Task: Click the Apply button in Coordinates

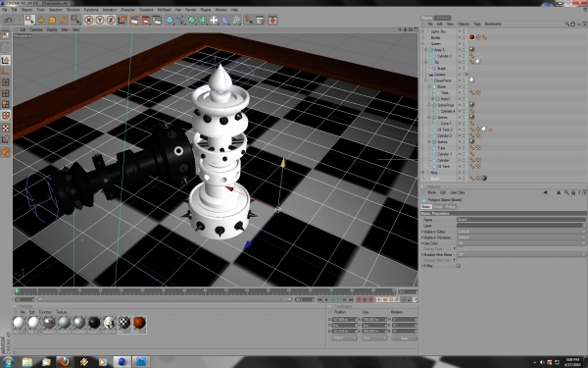Action: (x=404, y=338)
